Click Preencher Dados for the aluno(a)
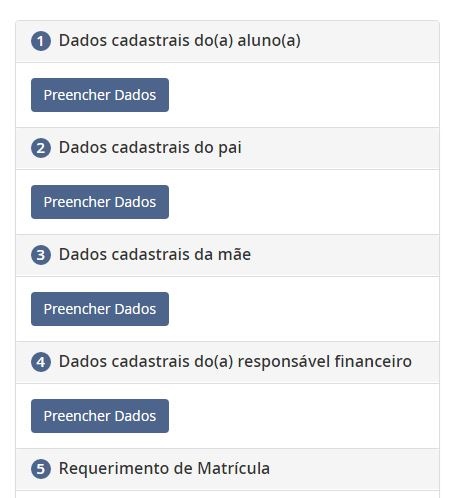455x498 pixels. point(100,95)
